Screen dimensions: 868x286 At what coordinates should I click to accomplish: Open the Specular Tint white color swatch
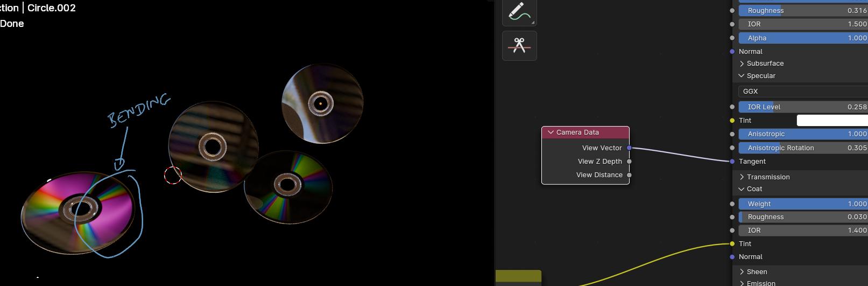(x=832, y=121)
